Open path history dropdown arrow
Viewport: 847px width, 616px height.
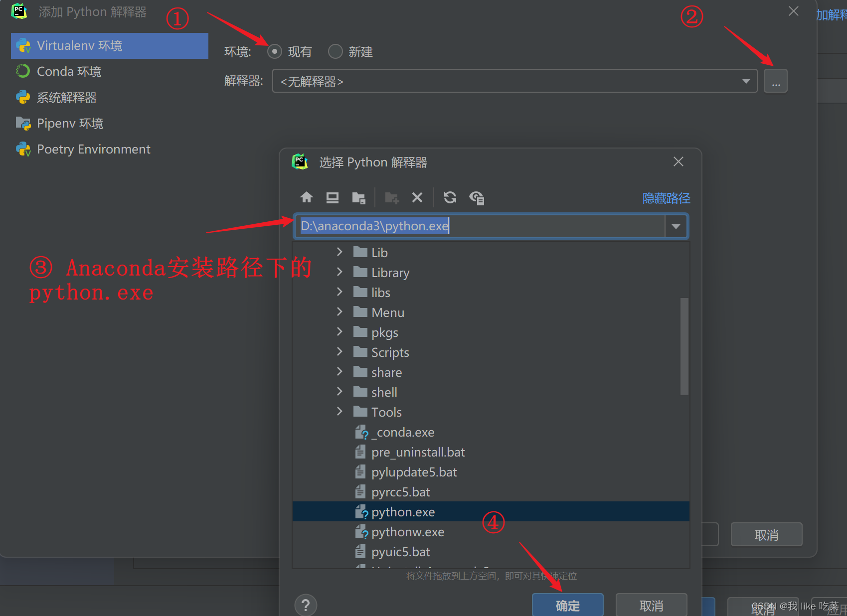pos(676,226)
